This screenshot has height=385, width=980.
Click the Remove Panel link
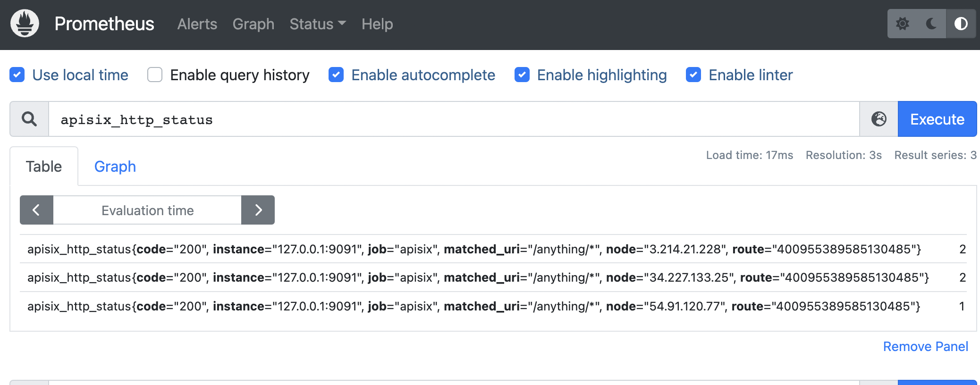[925, 347]
